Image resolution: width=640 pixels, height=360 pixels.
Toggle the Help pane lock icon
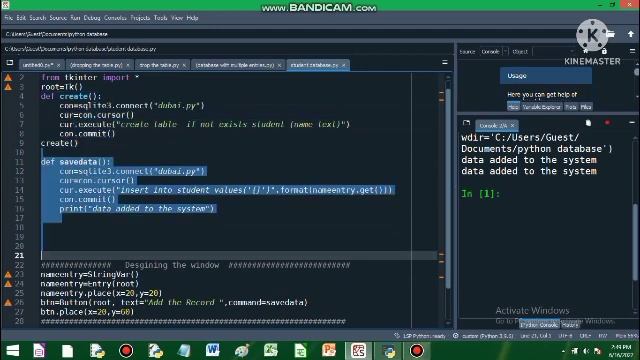604,51
